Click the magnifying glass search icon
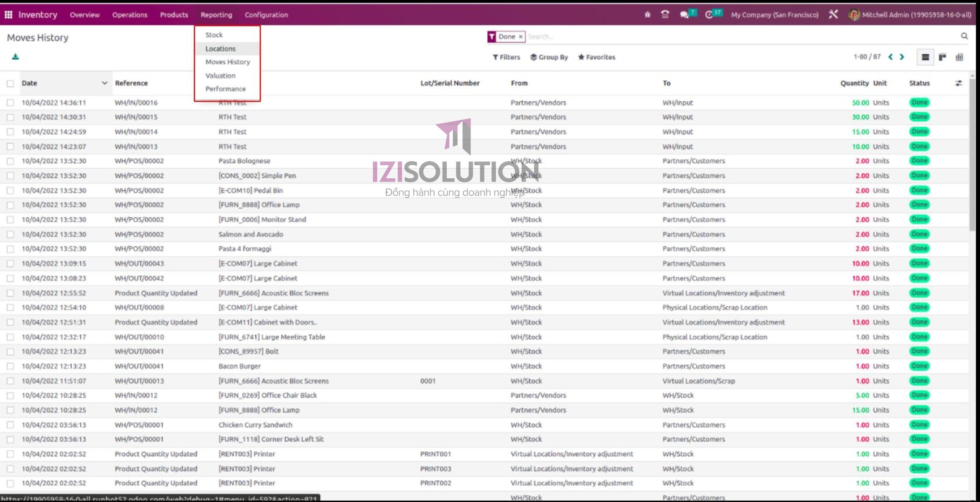Viewport: 980px width, 502px height. [964, 36]
